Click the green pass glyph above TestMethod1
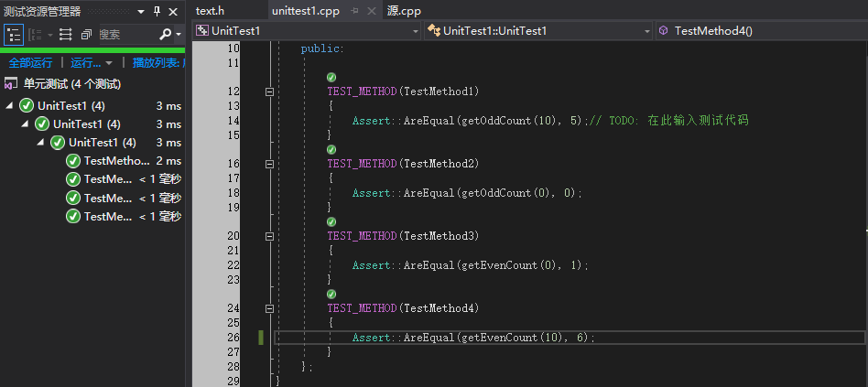Screen dimensions: 868x387 (331, 78)
